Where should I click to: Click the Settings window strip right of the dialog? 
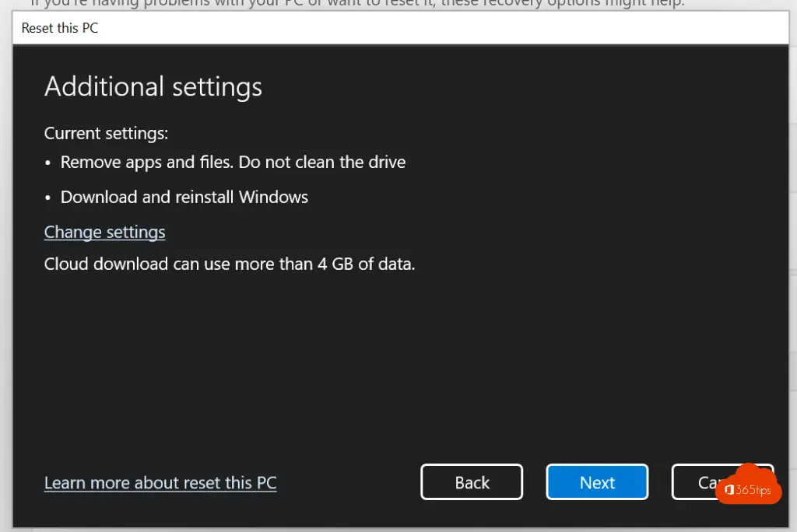793,233
